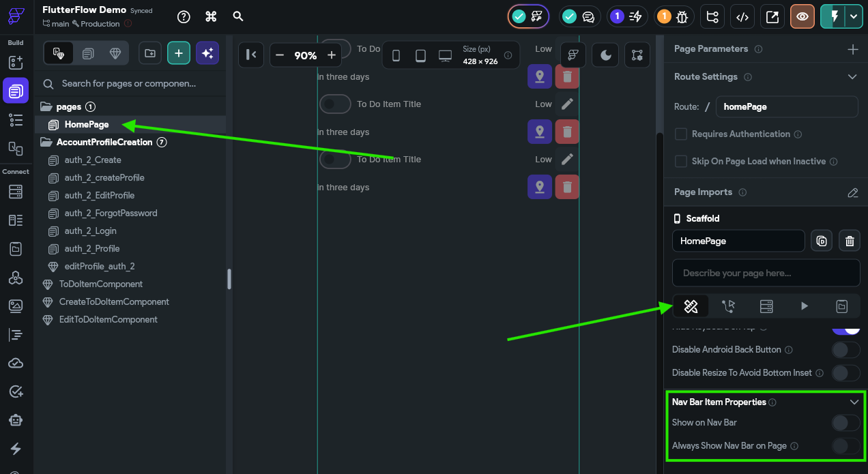Open the Firestore database sidebar icon

tap(15, 192)
